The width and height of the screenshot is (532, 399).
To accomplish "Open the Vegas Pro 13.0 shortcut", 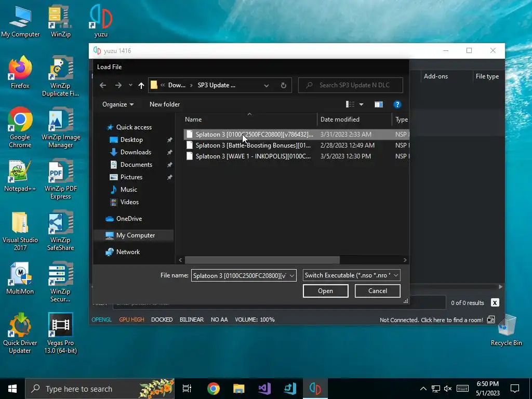I will pyautogui.click(x=60, y=333).
